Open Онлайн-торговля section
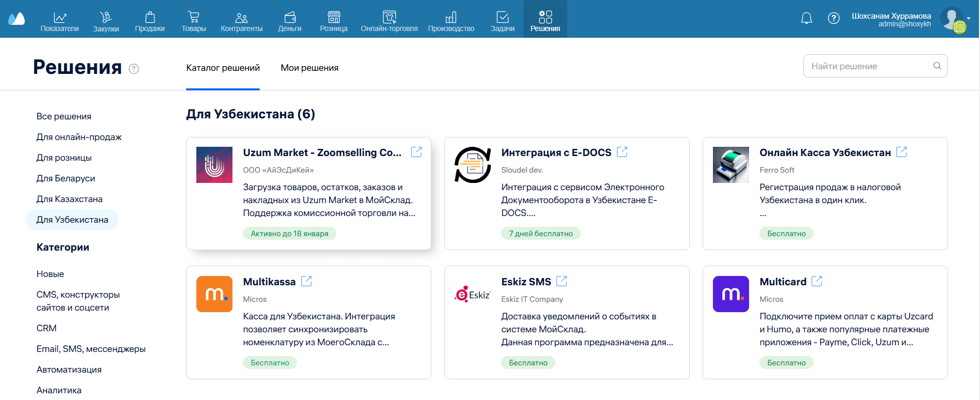This screenshot has width=980, height=400. 390,22
